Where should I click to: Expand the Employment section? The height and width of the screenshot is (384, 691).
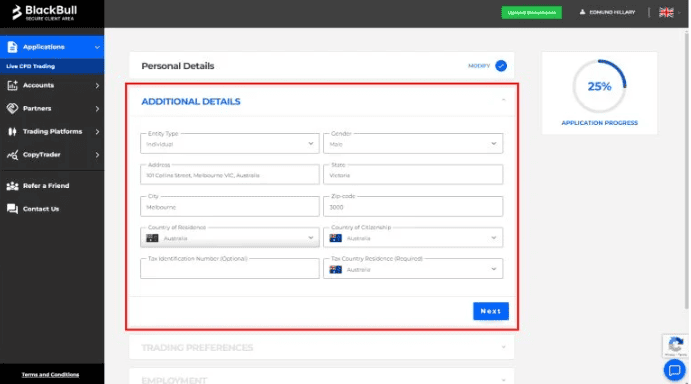point(503,380)
